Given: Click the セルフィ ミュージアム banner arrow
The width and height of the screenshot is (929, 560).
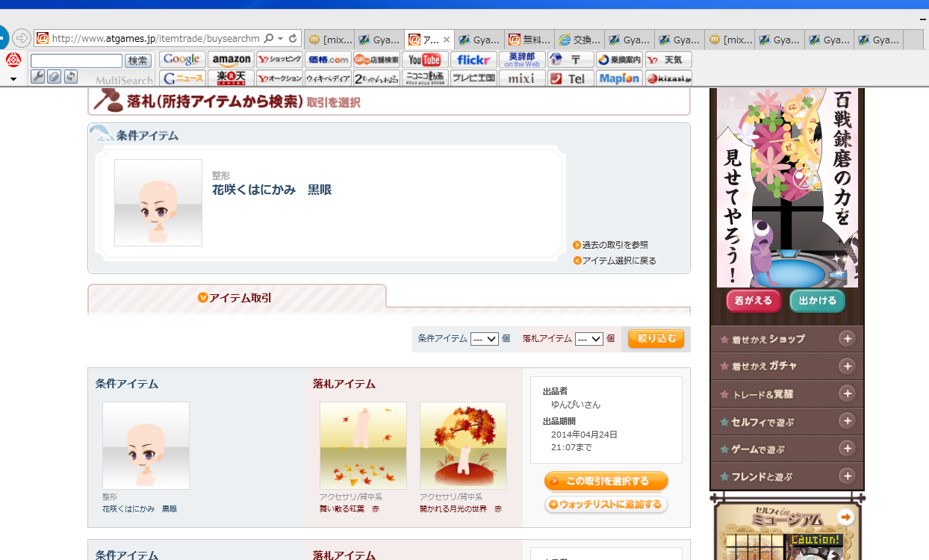Looking at the screenshot, I should click(845, 517).
